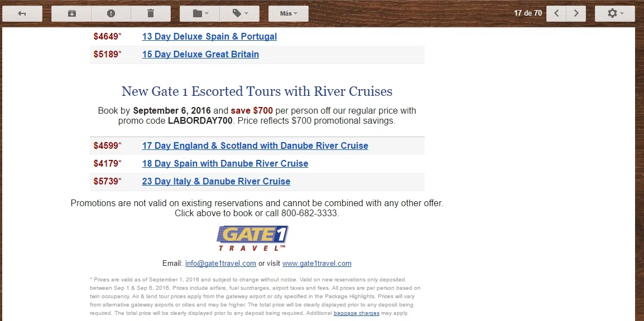This screenshot has width=644, height=321.
Task: Open 23 Day Italy & Danube River Cruise
Action: click(216, 181)
